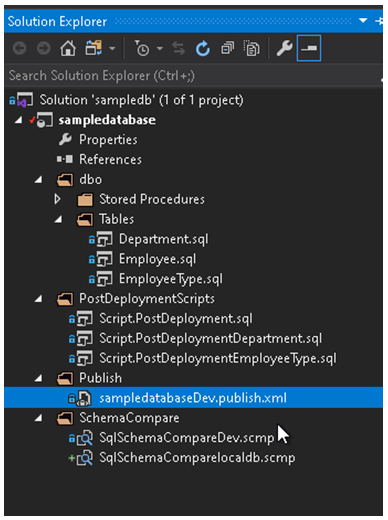388x520 pixels.
Task: Click the Refresh icon in toolbar
Action: tap(203, 49)
